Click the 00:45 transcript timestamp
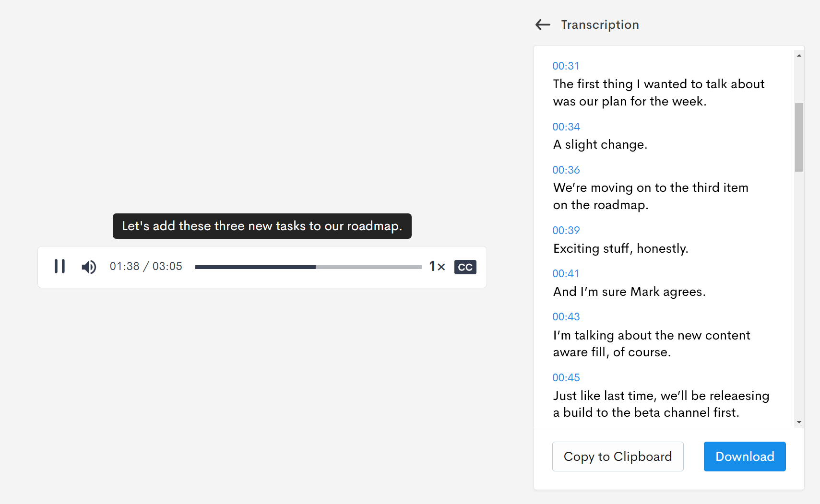Viewport: 820px width, 504px height. pos(566,377)
